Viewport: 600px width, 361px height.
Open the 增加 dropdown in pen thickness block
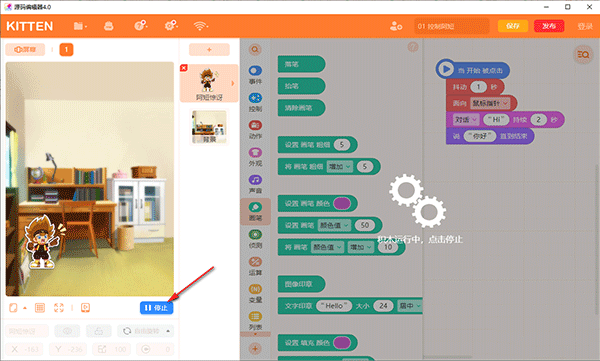point(340,167)
